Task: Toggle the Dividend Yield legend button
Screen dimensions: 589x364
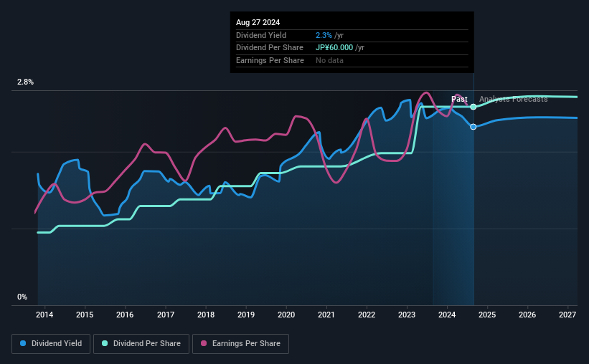Action: [x=51, y=344]
